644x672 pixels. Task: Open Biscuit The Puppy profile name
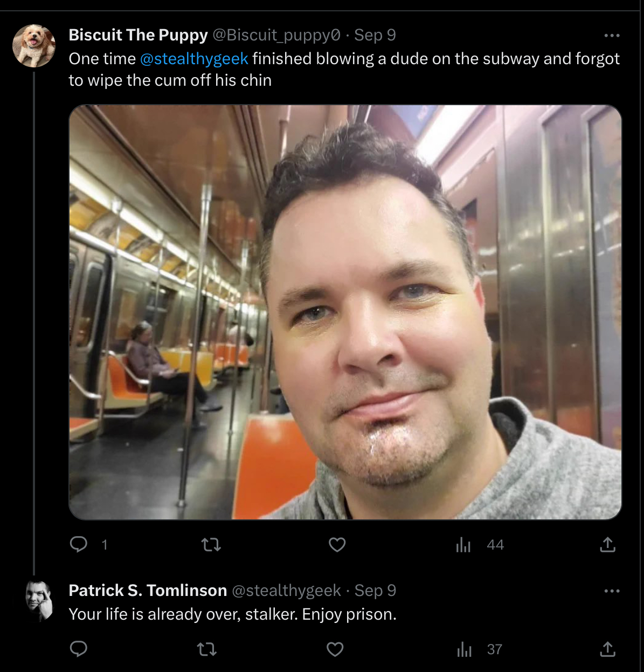[138, 35]
